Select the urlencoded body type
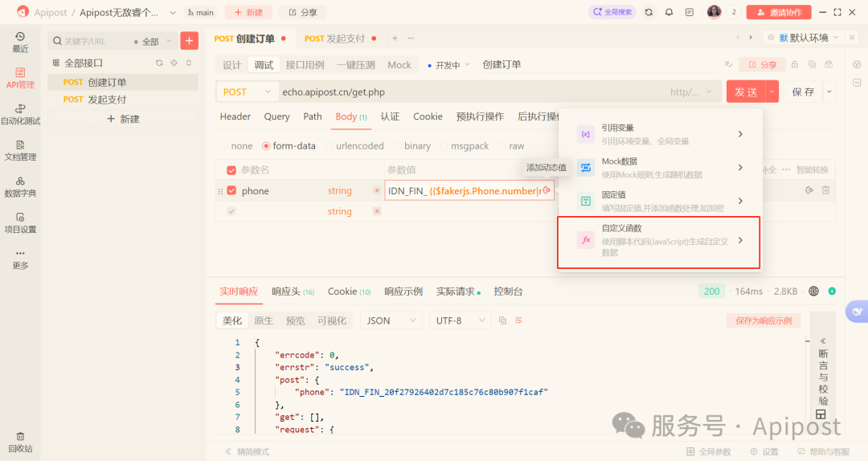Screen dimensions: 868x461 pos(354,146)
